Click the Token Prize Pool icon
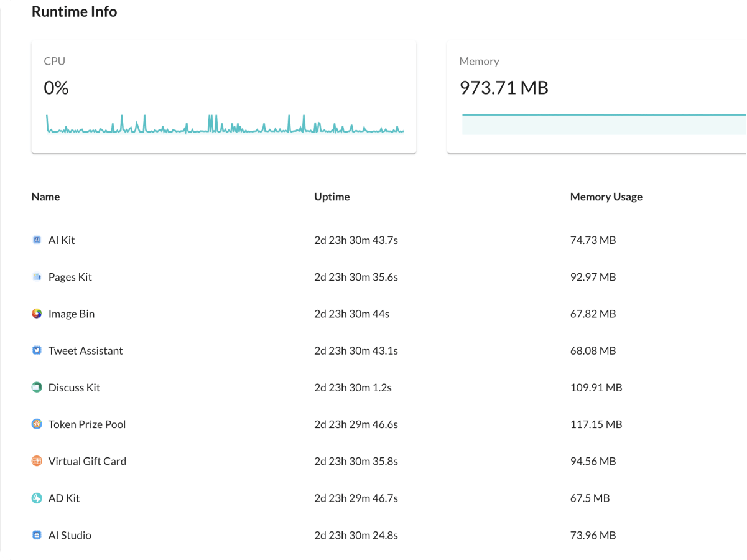 tap(37, 424)
